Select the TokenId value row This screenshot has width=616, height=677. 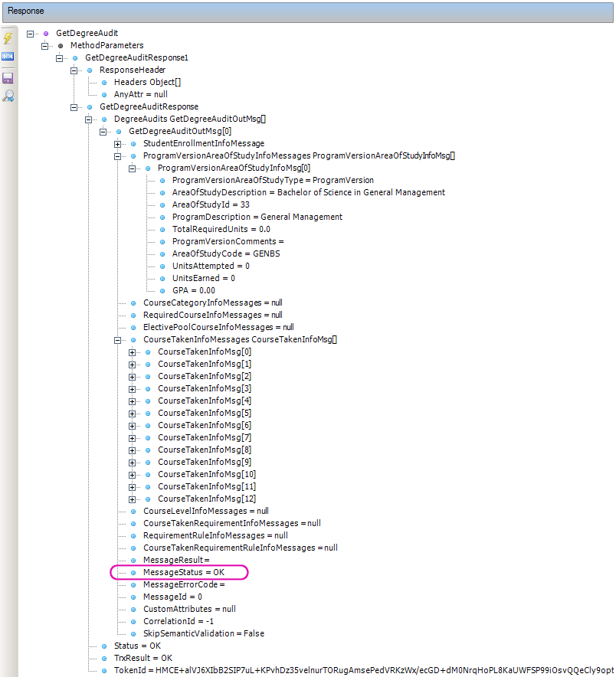(x=364, y=670)
